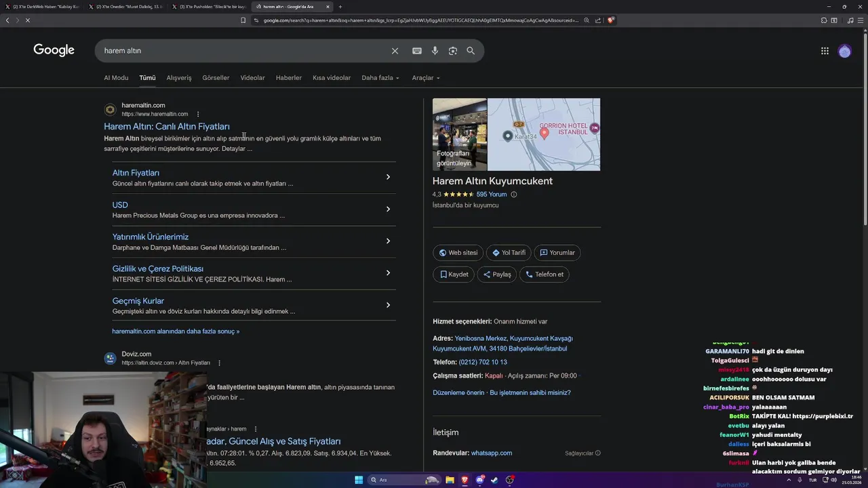Click the Doviz.com site favicon
The width and height of the screenshot is (868, 488).
[110, 359]
